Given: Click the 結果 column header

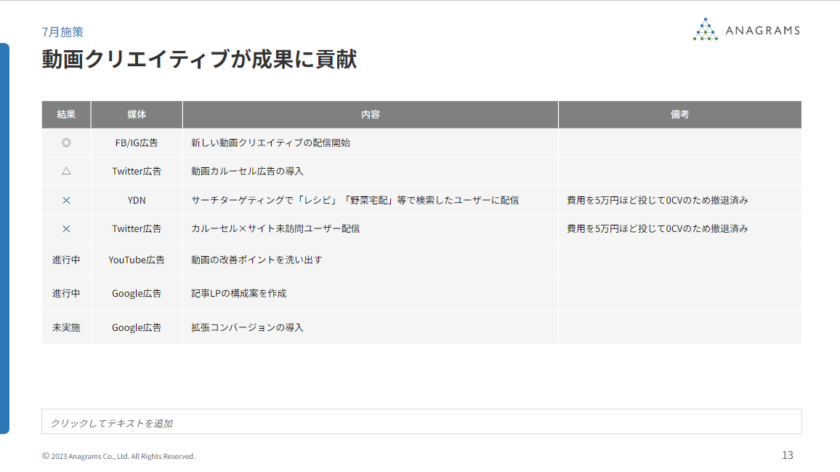Looking at the screenshot, I should [66, 115].
